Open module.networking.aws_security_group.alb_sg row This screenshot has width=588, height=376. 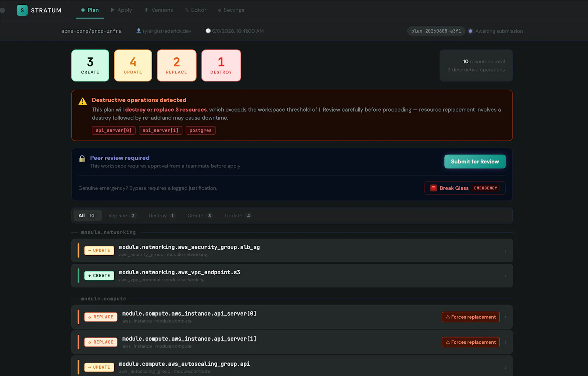point(292,250)
